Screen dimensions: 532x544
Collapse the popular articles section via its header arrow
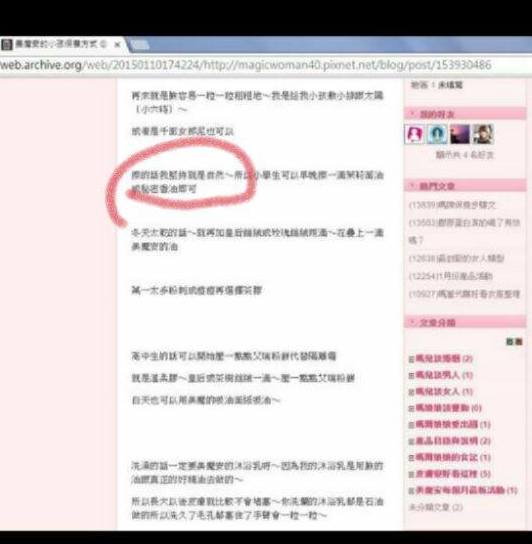(413, 186)
